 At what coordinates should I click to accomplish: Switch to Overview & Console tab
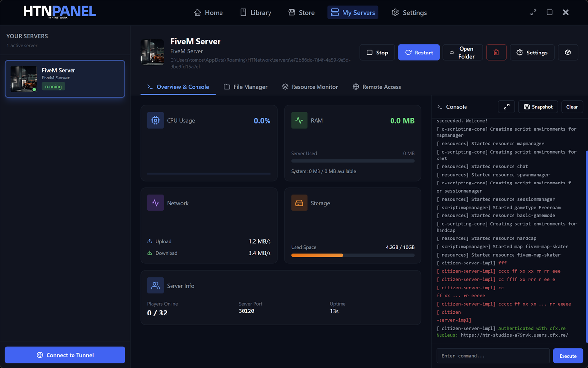[178, 87]
